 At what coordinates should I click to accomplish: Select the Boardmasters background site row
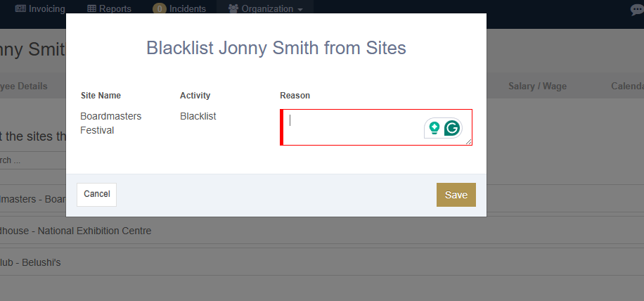click(33, 199)
